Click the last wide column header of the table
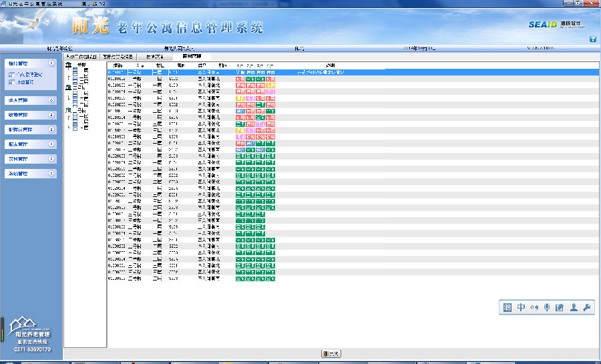Image resolution: width=601 pixels, height=364 pixels. 331,66
